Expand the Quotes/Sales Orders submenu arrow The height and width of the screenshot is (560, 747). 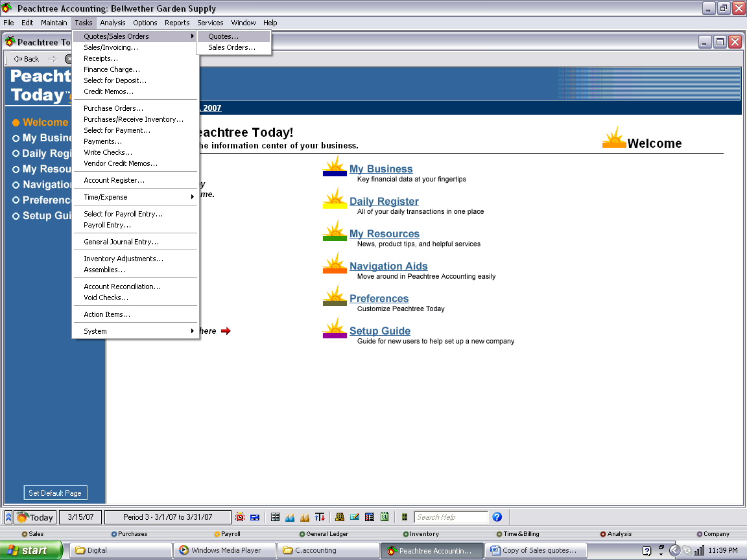192,36
